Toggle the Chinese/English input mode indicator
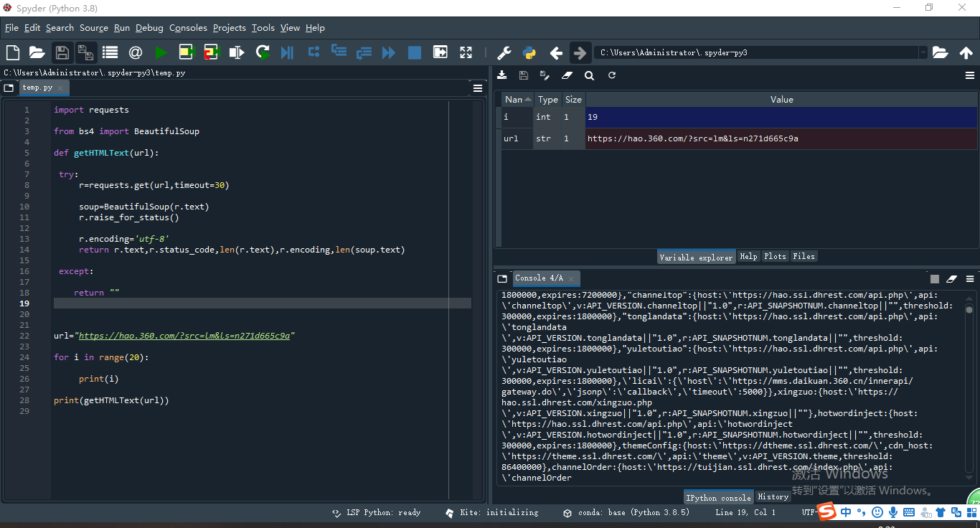 (x=846, y=512)
